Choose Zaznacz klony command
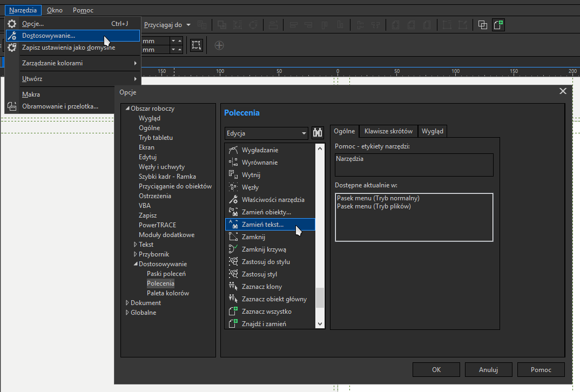580x392 pixels. pyautogui.click(x=269, y=287)
